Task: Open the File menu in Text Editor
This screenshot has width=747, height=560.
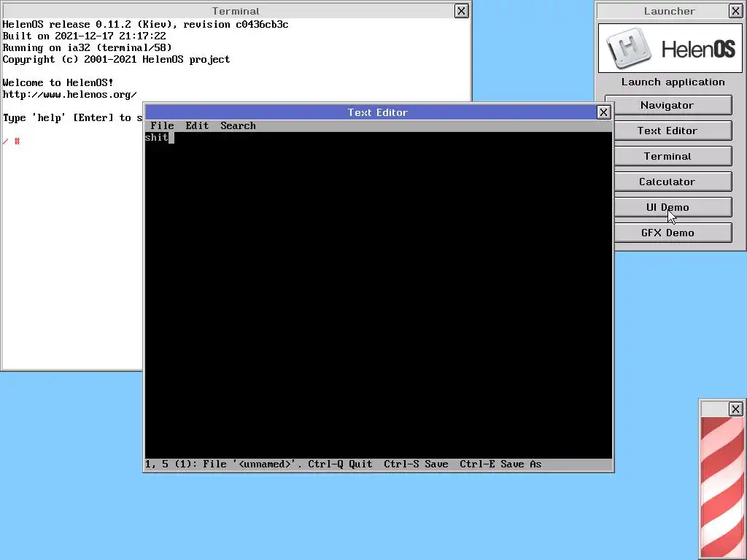Action: 162,125
